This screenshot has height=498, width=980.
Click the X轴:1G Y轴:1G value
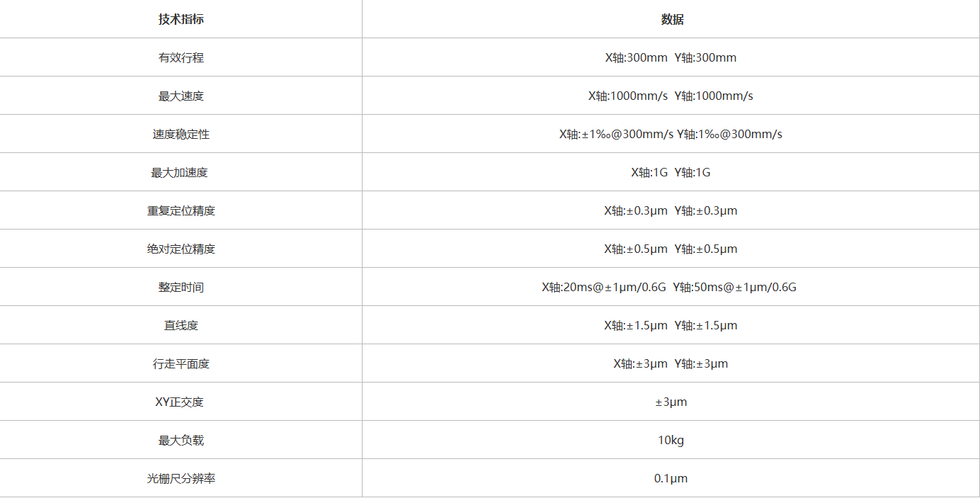point(671,172)
